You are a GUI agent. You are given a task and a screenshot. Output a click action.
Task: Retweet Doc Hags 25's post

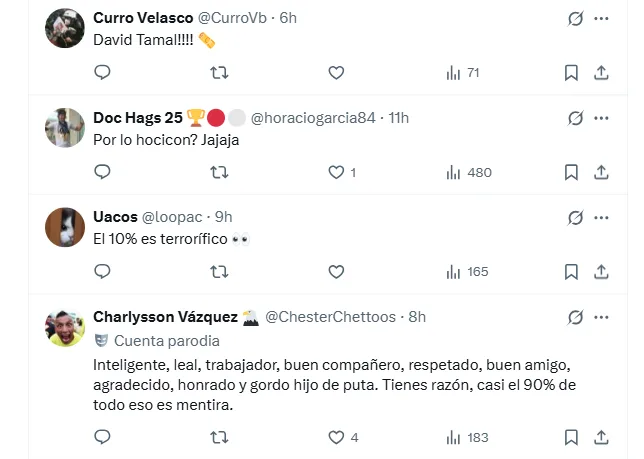pyautogui.click(x=219, y=172)
